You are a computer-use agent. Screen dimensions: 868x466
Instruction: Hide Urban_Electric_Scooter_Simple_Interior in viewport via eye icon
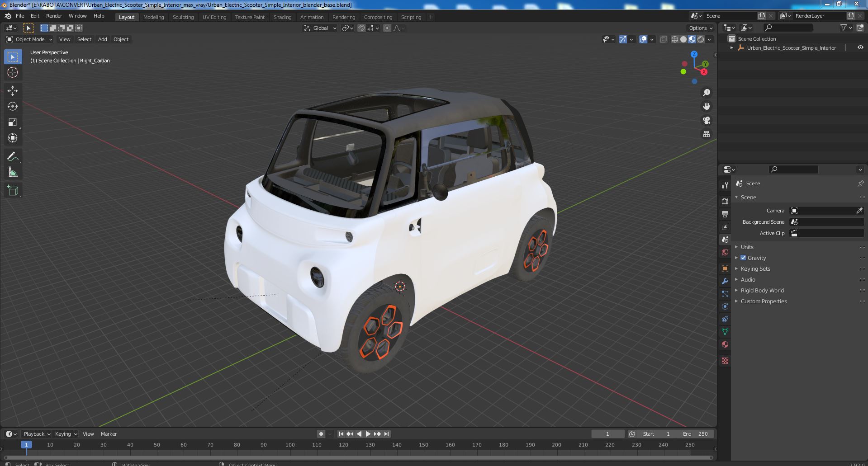(x=860, y=47)
